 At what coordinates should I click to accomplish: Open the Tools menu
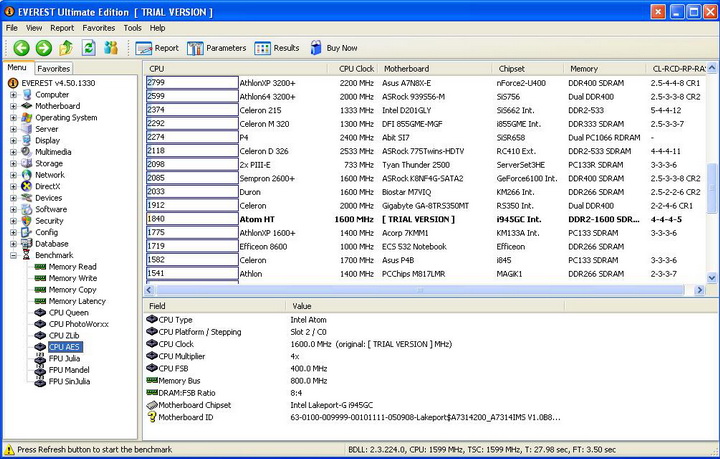click(x=132, y=28)
